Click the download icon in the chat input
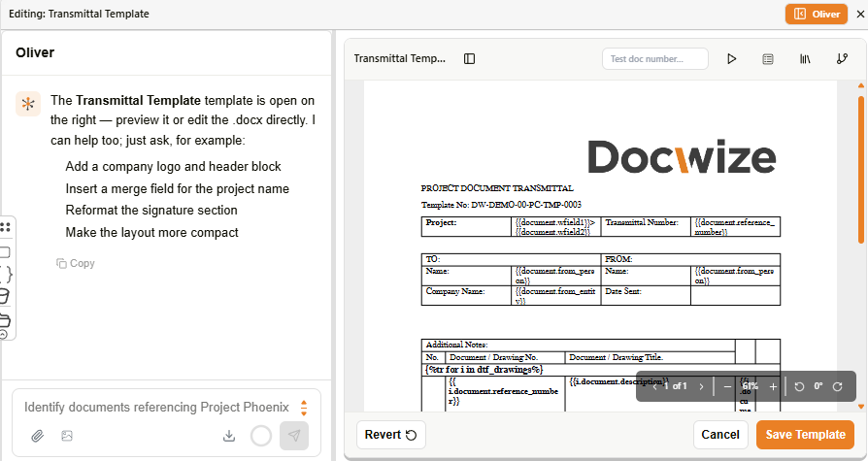868x461 pixels. [228, 436]
